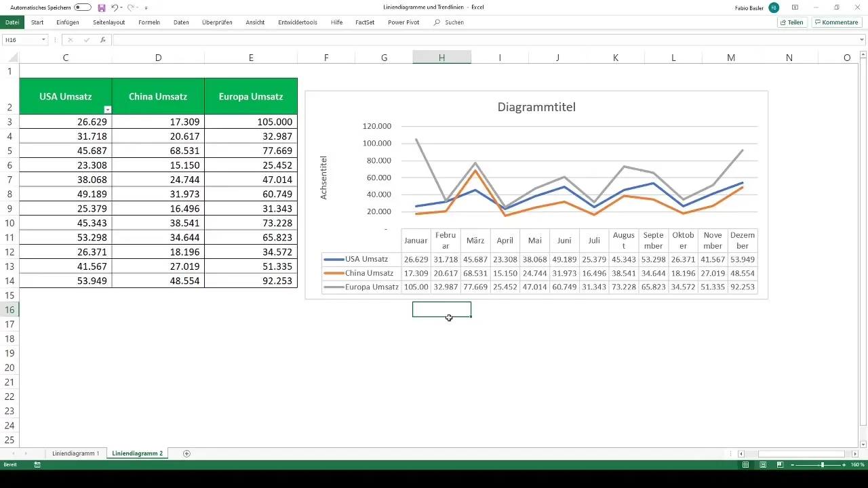Click the previous sheet navigation arrow
The height and width of the screenshot is (488, 868).
[x=14, y=453]
